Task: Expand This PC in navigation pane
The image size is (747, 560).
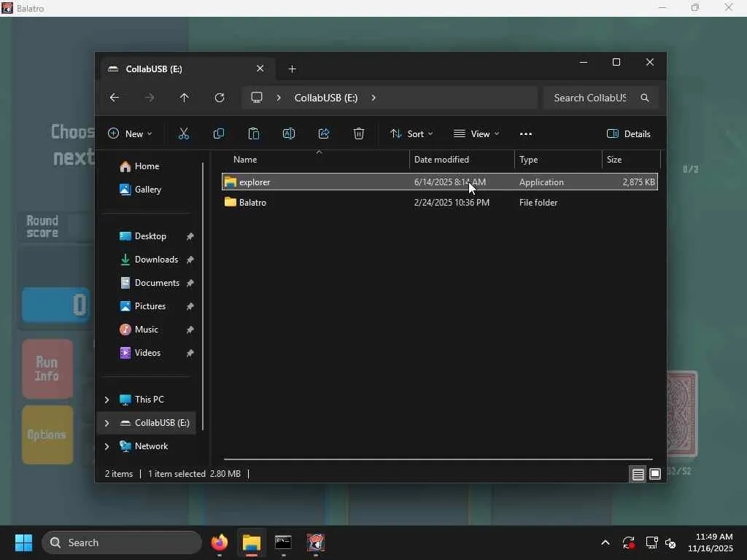Action: click(107, 400)
